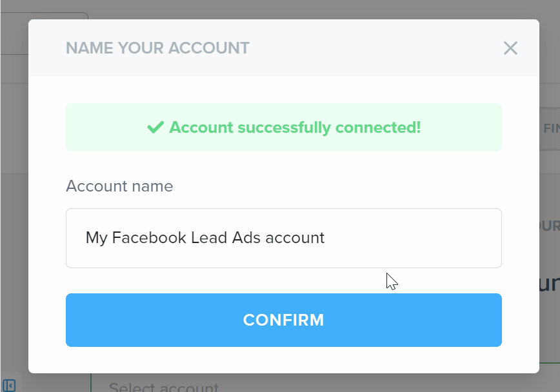Click the "Account name" field label
This screenshot has width=560, height=392.
119,186
